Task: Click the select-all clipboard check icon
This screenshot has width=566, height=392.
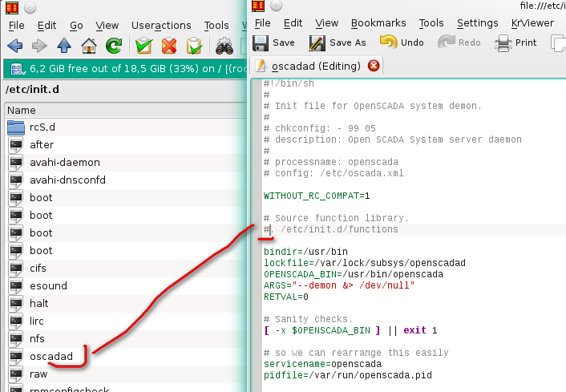Action: (x=144, y=45)
